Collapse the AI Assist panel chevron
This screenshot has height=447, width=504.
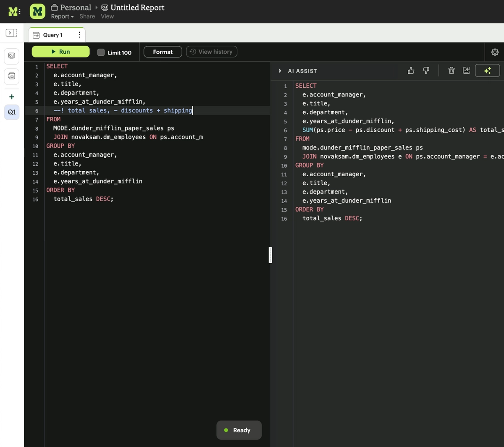280,71
